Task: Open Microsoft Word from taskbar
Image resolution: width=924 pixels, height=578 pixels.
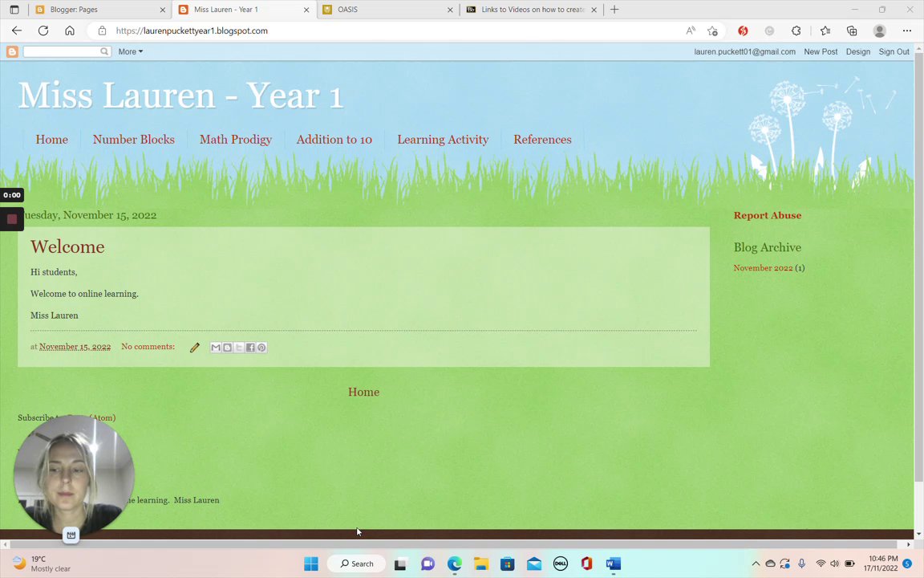Action: (x=614, y=564)
